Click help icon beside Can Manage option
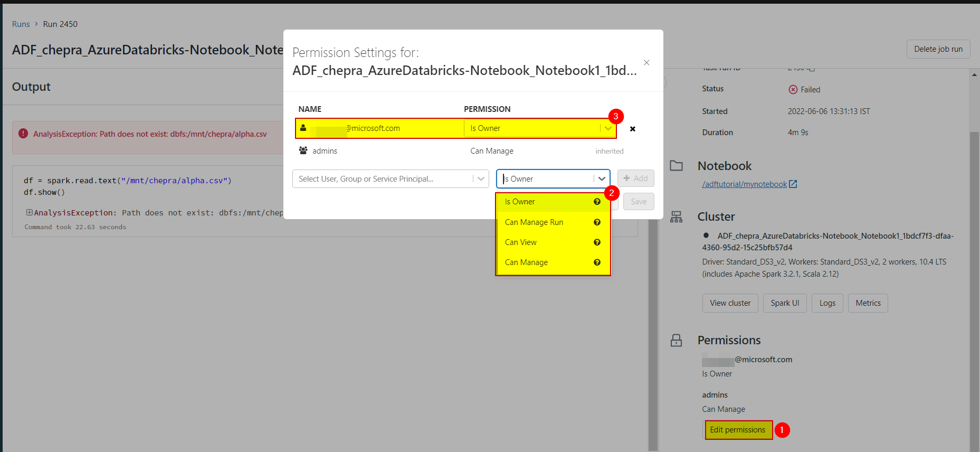The width and height of the screenshot is (980, 452). 597,262
